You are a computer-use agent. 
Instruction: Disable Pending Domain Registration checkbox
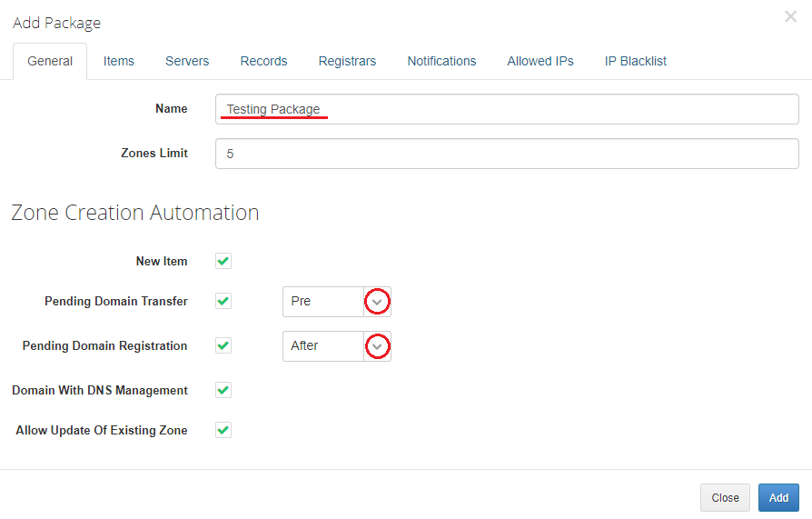coord(223,345)
